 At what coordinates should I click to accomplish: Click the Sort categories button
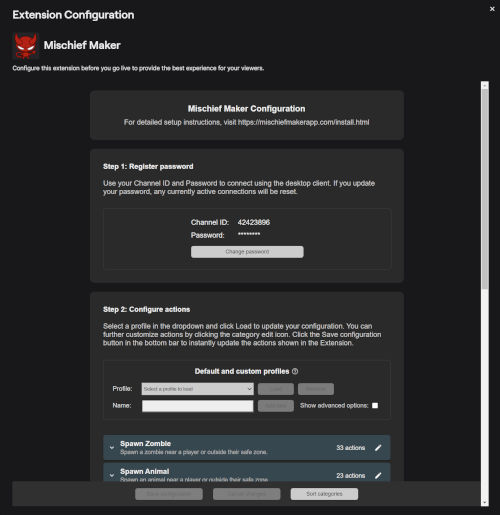[x=324, y=494]
